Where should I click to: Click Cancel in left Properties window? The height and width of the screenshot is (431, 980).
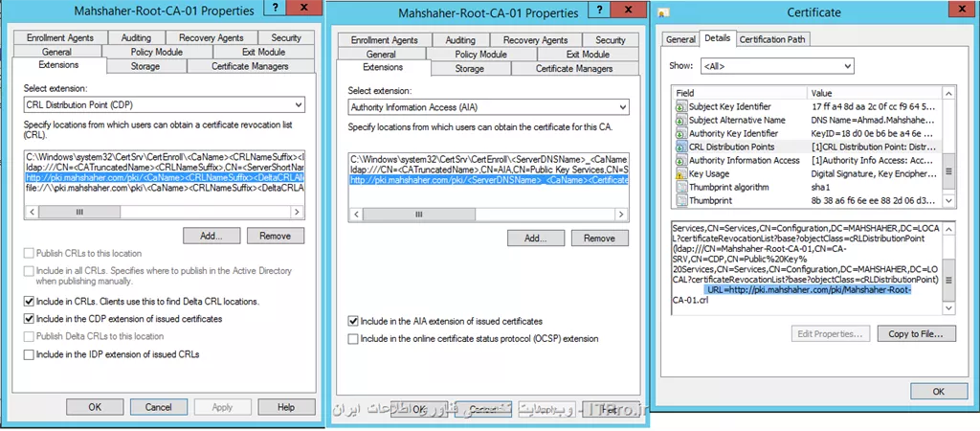(x=158, y=407)
